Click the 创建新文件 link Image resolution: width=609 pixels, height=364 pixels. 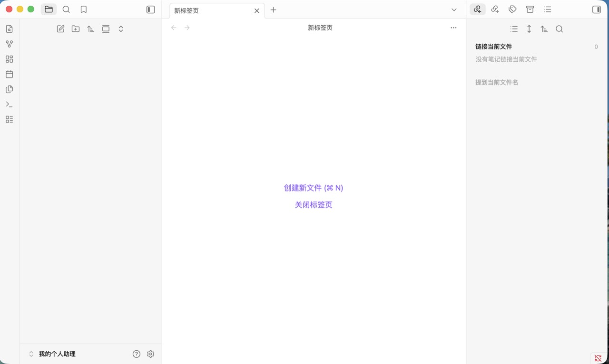(314, 188)
